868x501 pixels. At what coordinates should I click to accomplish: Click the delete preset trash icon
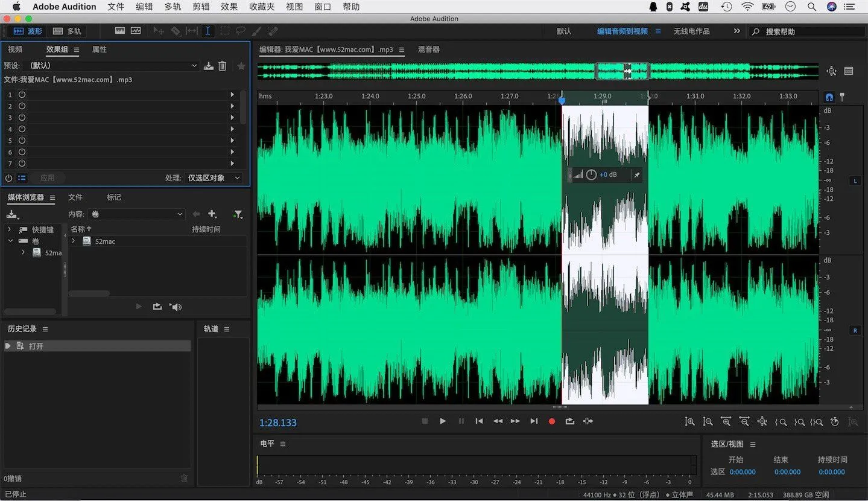click(223, 66)
